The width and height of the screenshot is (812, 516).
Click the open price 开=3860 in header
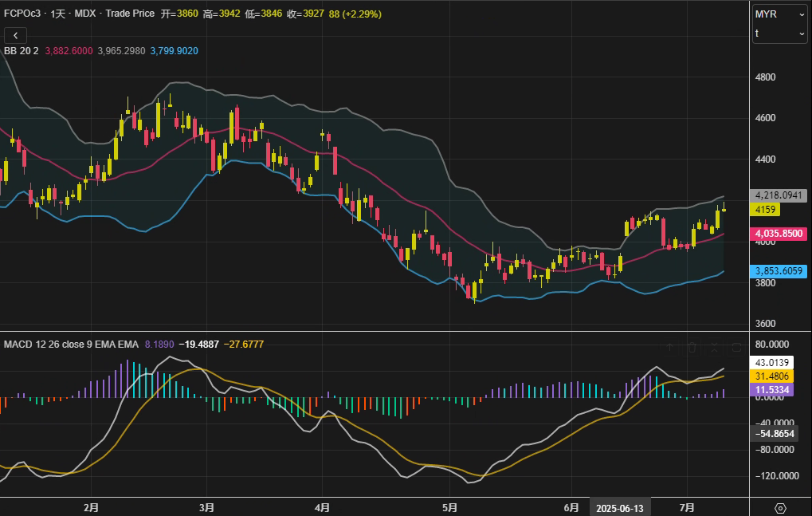click(x=179, y=14)
